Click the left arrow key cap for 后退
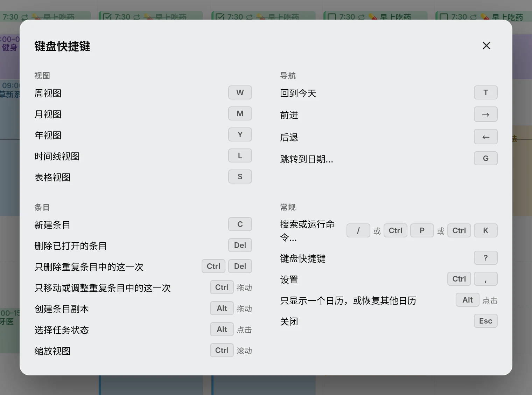Screen dimensions: 532x395 coord(486,137)
